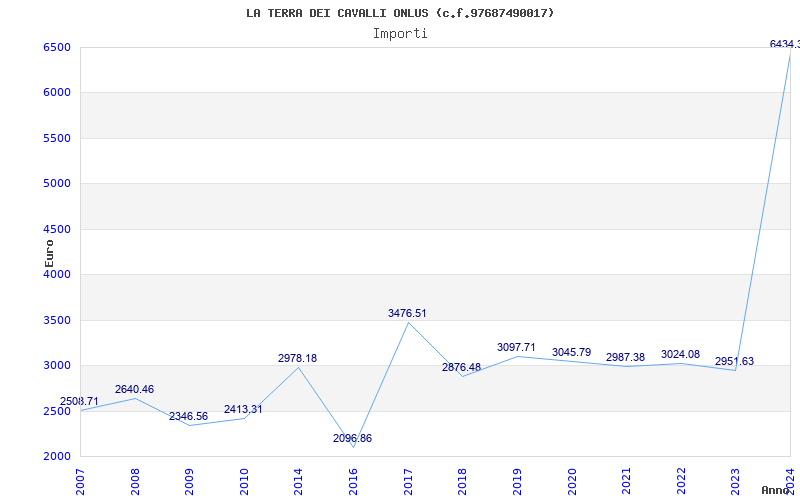Select the 2413.31 data label
Viewport: 800px width, 500px height.
pos(243,410)
